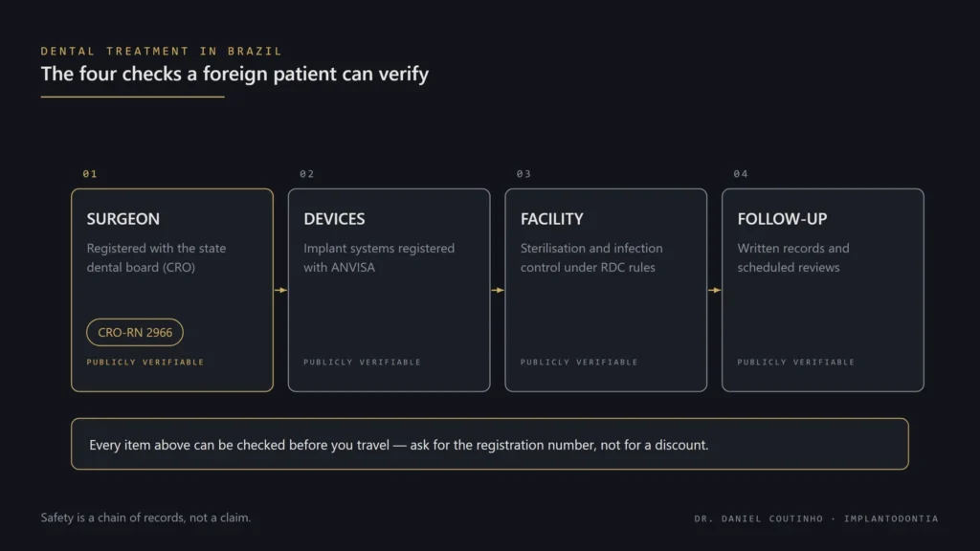
Task: Click Publicly Verifiable label in Devices card
Action: [x=362, y=363]
